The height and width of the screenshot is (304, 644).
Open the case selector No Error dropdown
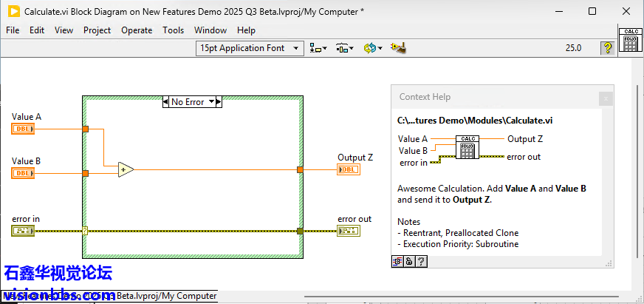coord(211,102)
